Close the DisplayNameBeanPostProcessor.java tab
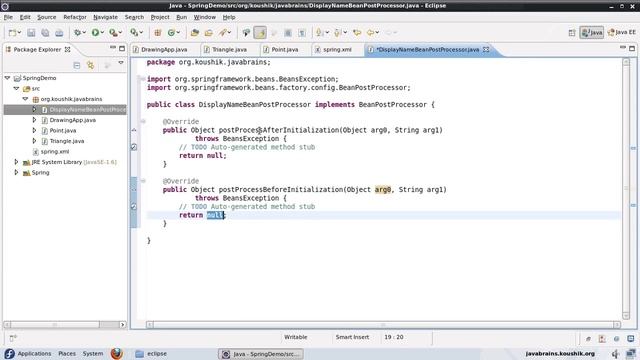This screenshot has height=360, width=640. (486, 49)
